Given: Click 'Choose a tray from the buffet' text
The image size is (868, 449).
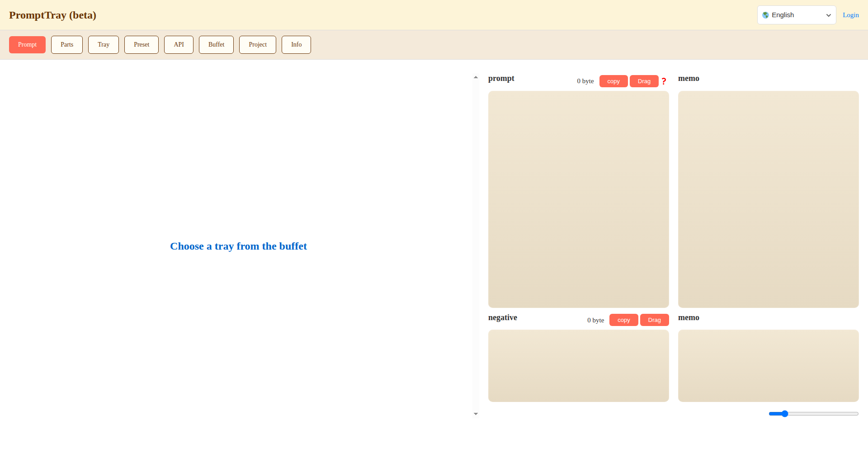Looking at the screenshot, I should (238, 246).
